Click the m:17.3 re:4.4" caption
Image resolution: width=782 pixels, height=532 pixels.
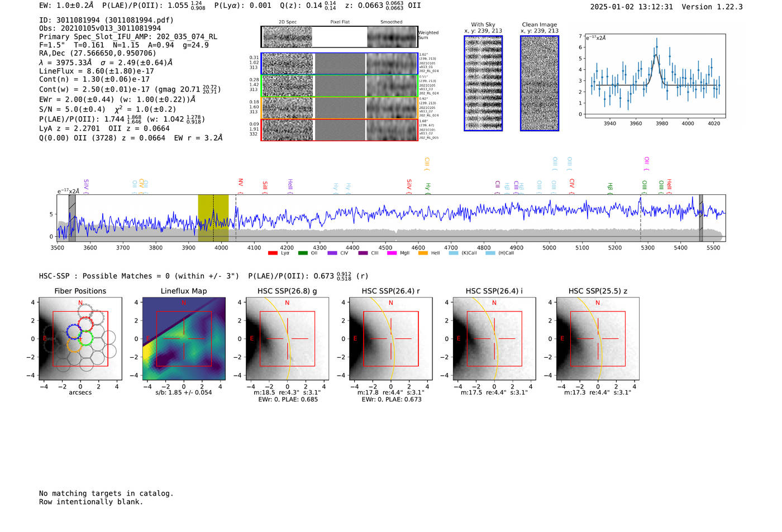[x=598, y=392]
